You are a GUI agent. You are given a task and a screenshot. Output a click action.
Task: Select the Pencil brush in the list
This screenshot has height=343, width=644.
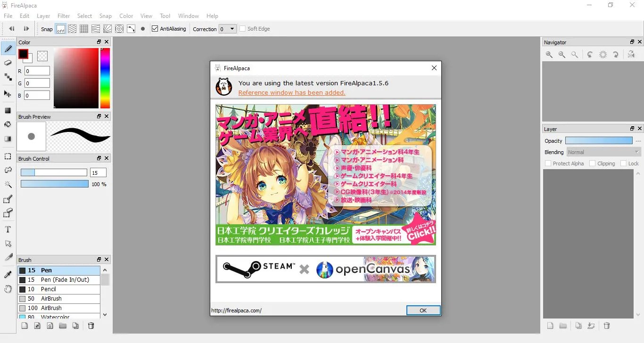click(59, 289)
